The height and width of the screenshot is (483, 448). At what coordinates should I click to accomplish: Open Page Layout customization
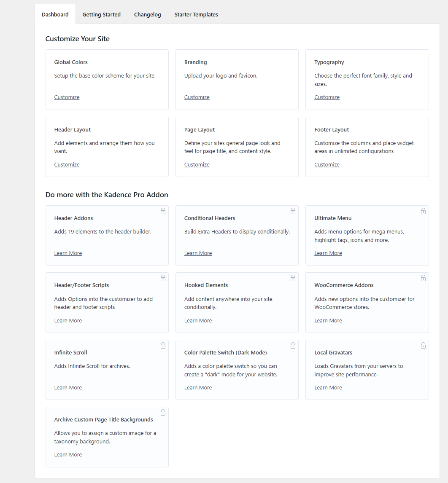(197, 164)
